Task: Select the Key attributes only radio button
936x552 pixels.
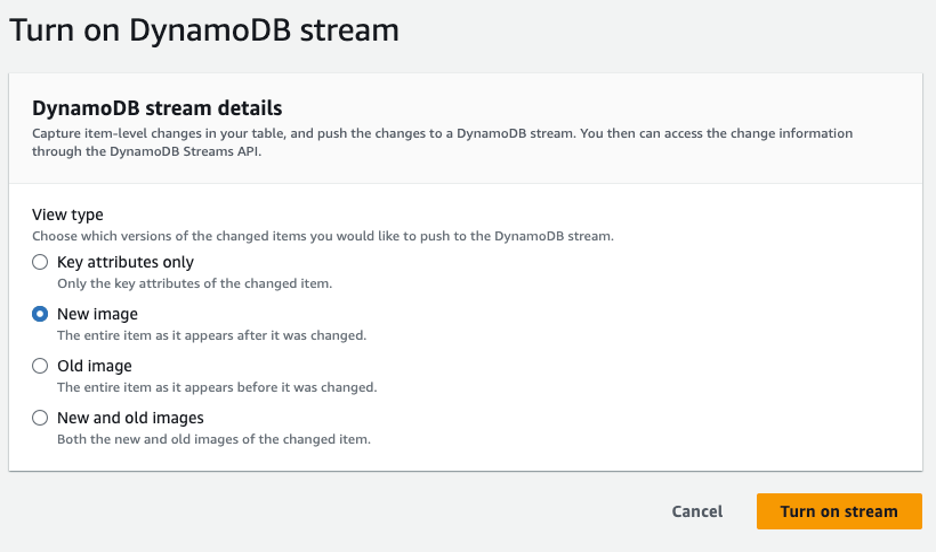Action: (40, 262)
